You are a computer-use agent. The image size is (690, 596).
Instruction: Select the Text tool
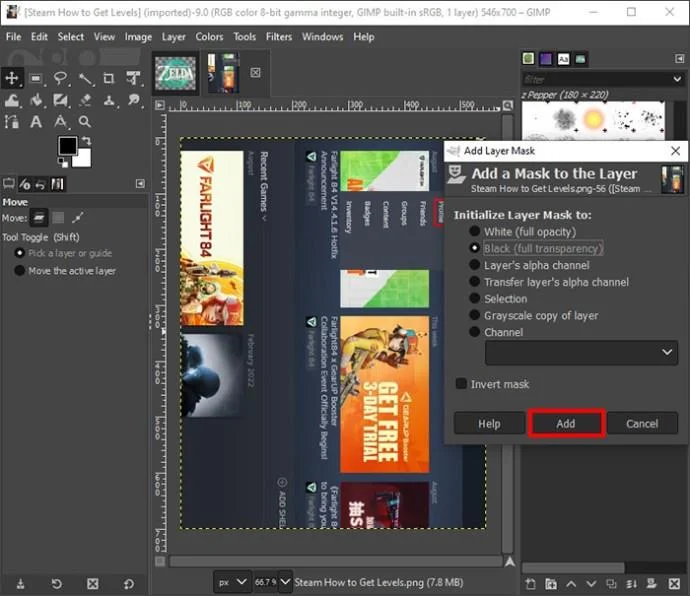tap(36, 121)
